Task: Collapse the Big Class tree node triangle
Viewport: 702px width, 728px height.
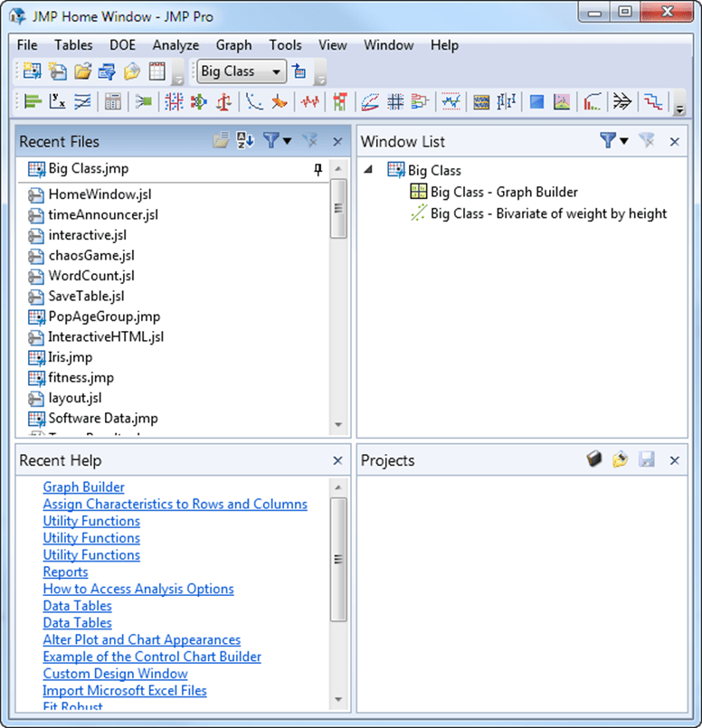Action: [369, 169]
